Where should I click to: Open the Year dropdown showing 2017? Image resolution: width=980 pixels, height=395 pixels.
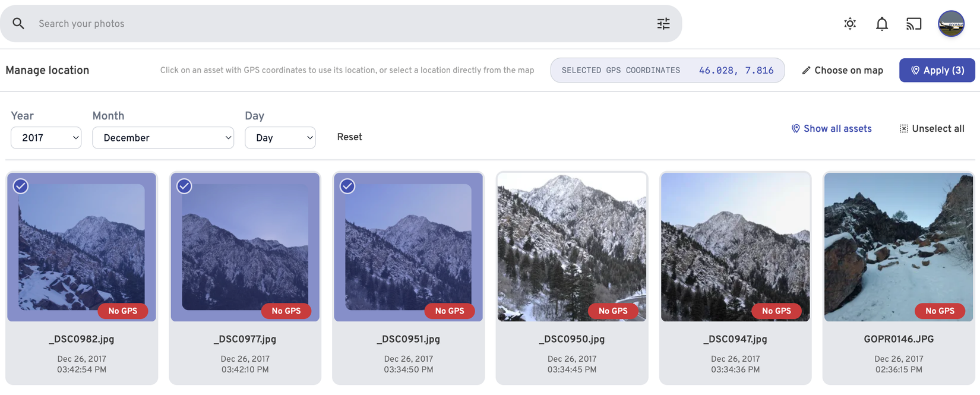46,137
